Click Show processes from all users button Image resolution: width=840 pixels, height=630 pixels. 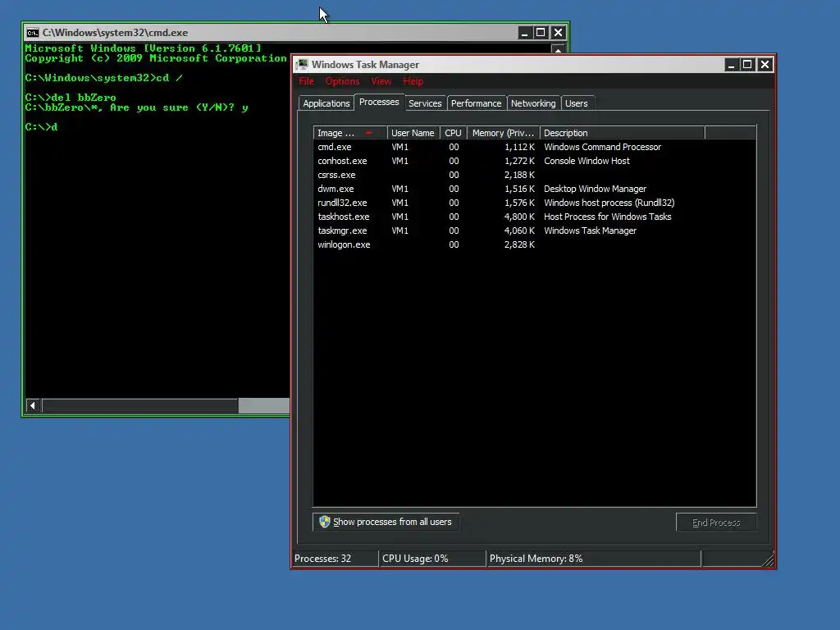tap(386, 522)
